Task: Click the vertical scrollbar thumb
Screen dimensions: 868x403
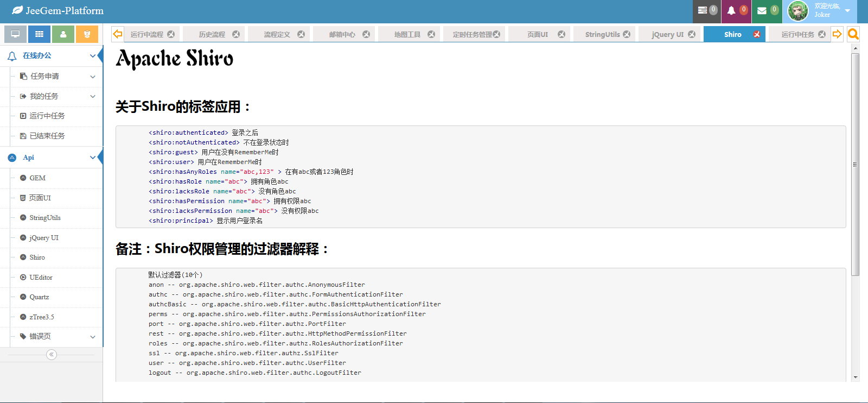Action: 856,165
